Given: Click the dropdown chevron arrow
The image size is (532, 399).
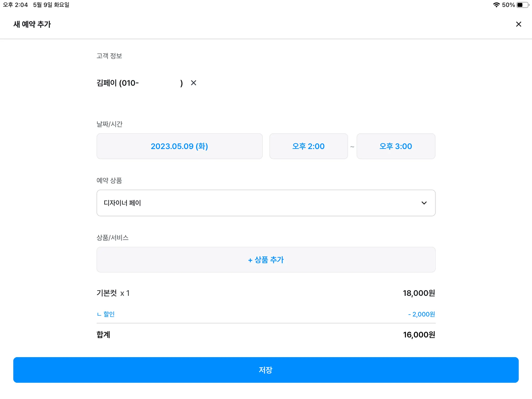Looking at the screenshot, I should 424,203.
